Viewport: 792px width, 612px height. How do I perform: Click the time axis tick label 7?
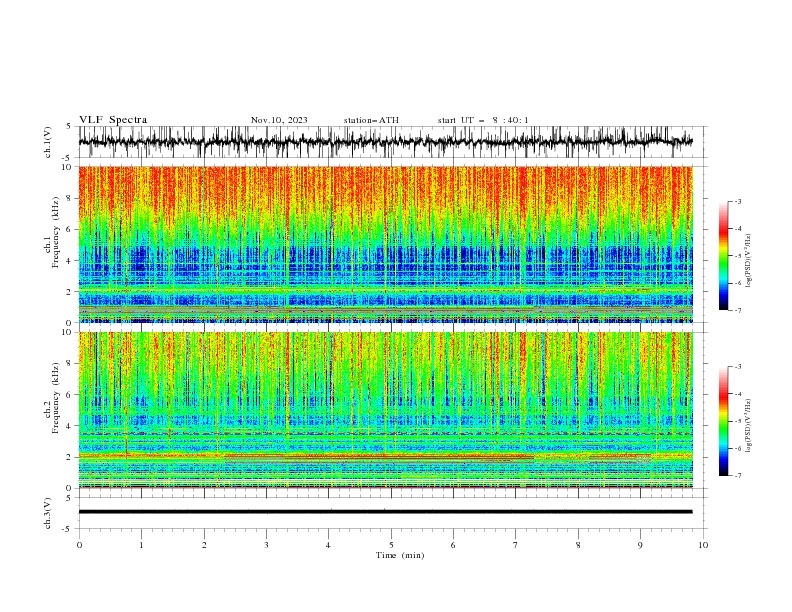click(516, 545)
